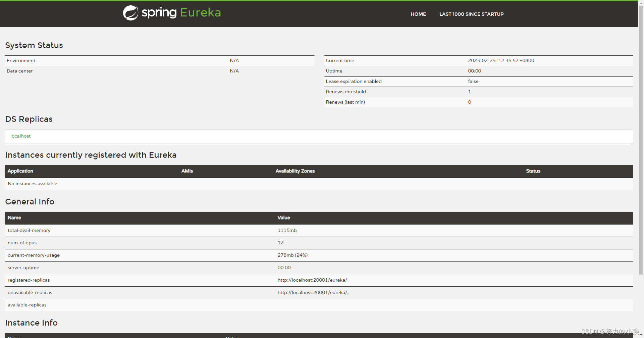Click the server-uptime row name
644x338 pixels.
click(x=23, y=268)
